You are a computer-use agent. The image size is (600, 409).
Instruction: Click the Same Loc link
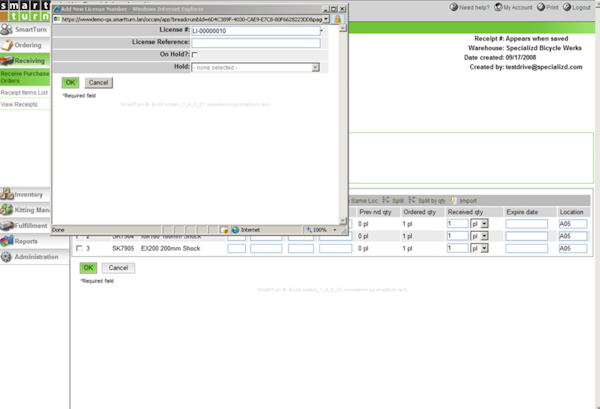tap(364, 200)
